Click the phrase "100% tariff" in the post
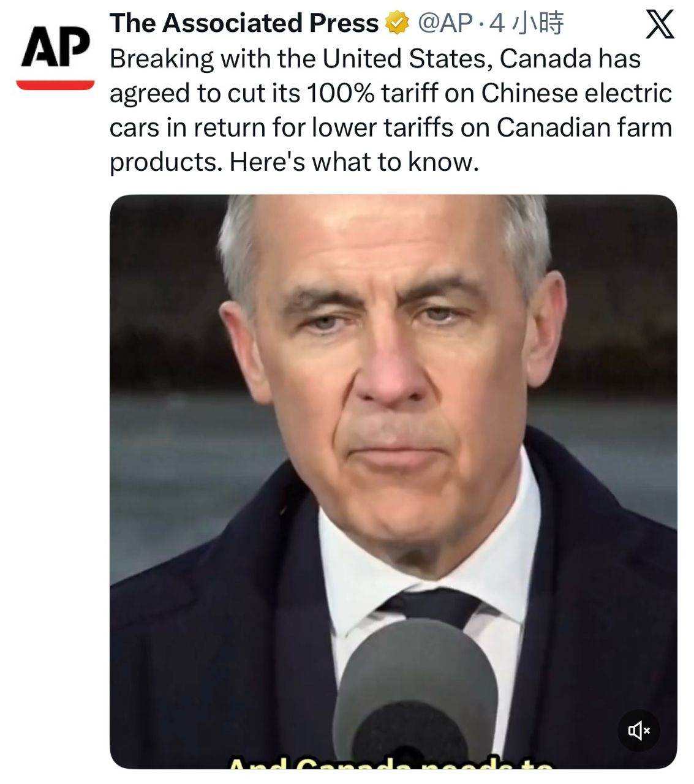Screen dimensions: 694x784 [x=372, y=93]
